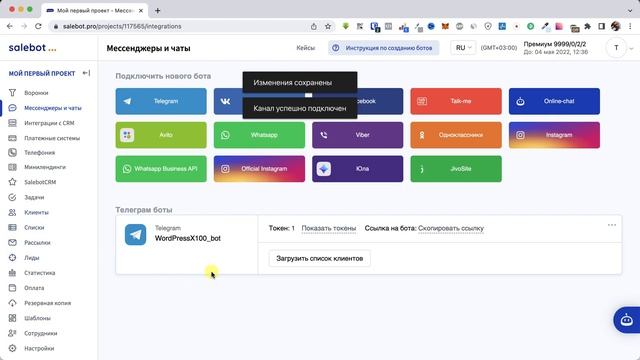The width and height of the screenshot is (640, 360).
Task: Open the browser extensions puzzle icon
Action: [587, 26]
